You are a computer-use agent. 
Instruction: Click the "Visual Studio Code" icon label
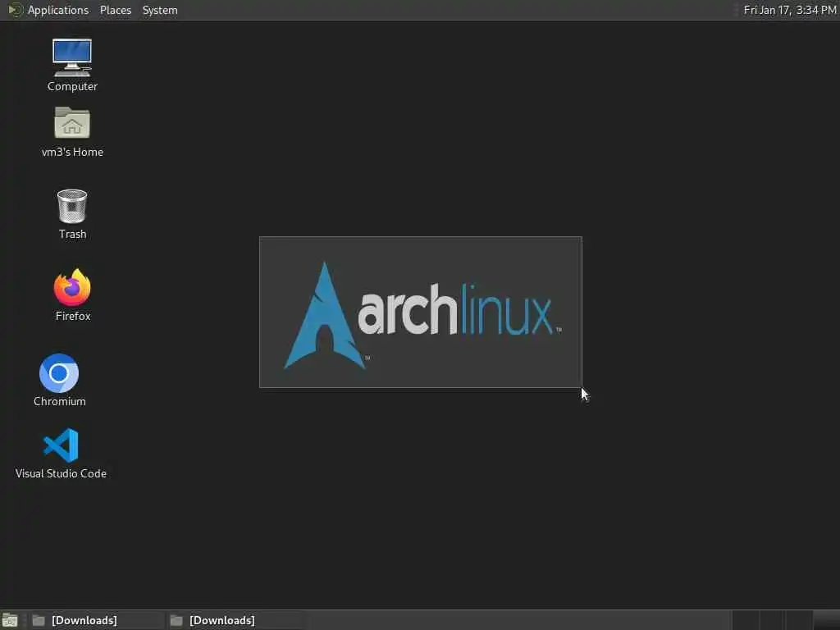click(x=61, y=473)
